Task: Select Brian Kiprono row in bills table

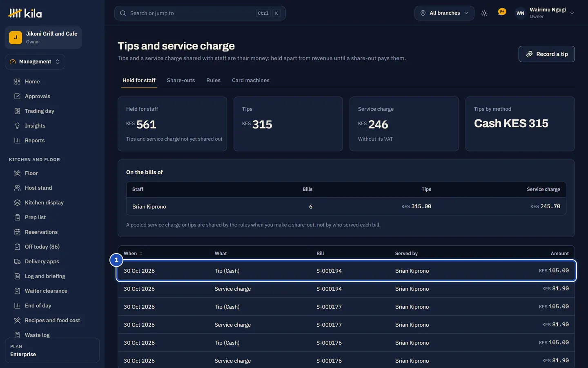Action: [346, 206]
